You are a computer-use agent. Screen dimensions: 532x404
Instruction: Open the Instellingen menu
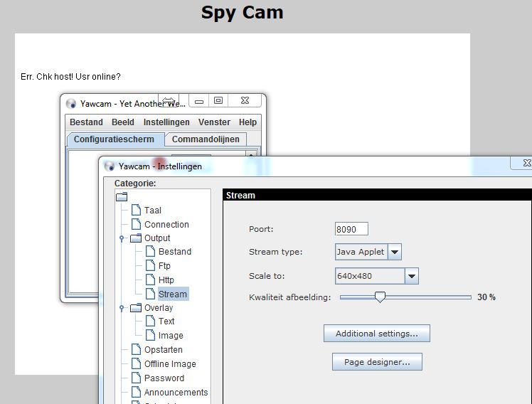[x=166, y=122]
